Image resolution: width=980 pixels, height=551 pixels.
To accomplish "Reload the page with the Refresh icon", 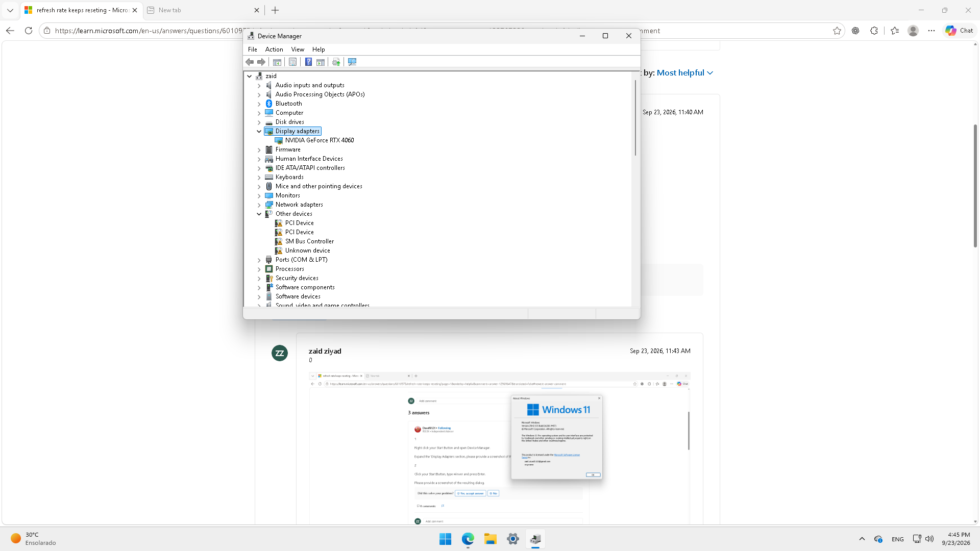I will pos(29,31).
